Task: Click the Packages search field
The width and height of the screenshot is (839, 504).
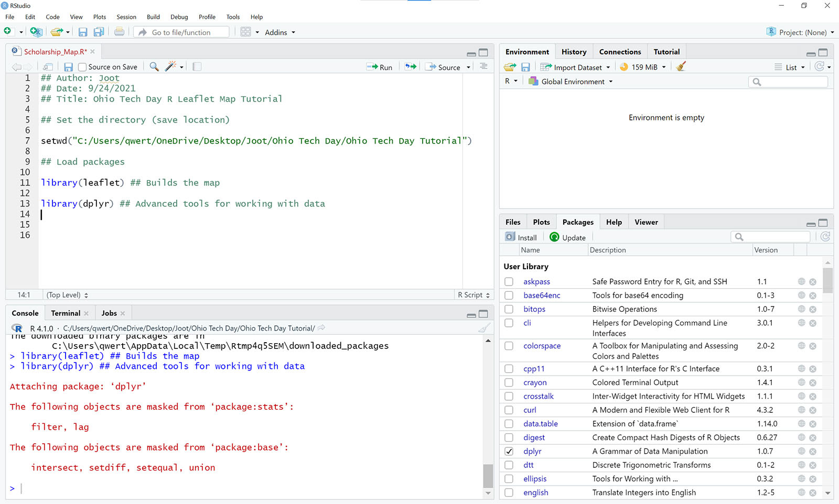Action: click(770, 237)
